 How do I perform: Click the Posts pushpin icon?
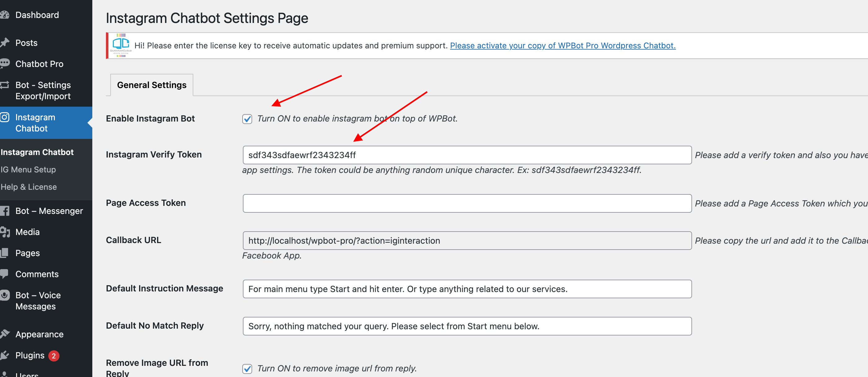[x=4, y=43]
